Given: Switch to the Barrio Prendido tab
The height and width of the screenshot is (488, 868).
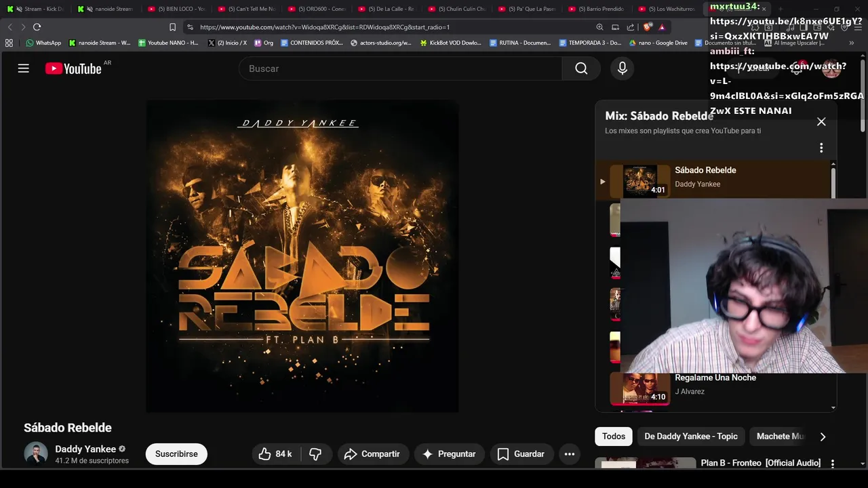Looking at the screenshot, I should (x=596, y=9).
